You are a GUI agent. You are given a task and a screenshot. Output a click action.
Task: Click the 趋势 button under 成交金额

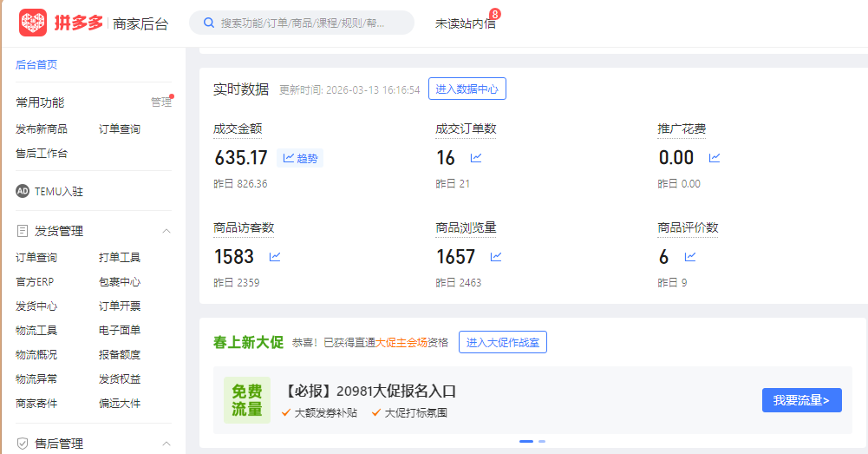pyautogui.click(x=300, y=158)
